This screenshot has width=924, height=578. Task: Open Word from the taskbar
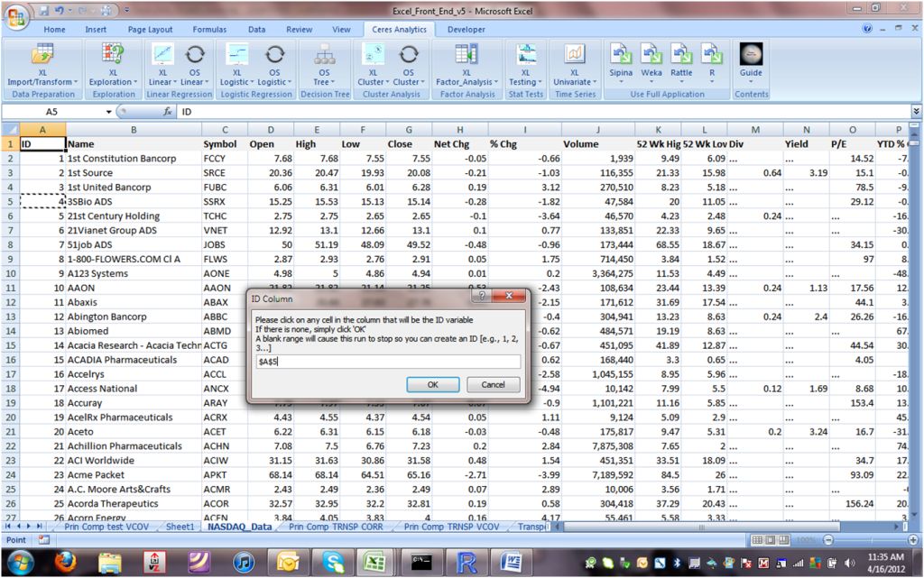click(x=511, y=564)
